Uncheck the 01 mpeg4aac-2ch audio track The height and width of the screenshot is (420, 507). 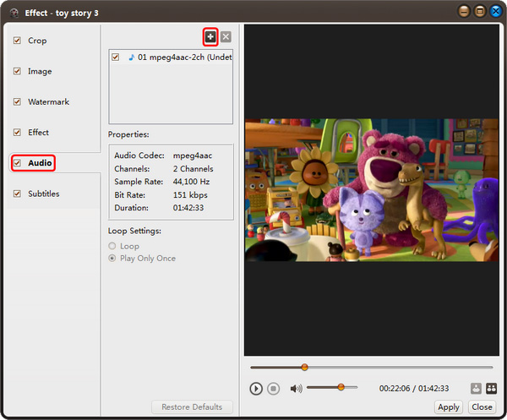tap(116, 57)
